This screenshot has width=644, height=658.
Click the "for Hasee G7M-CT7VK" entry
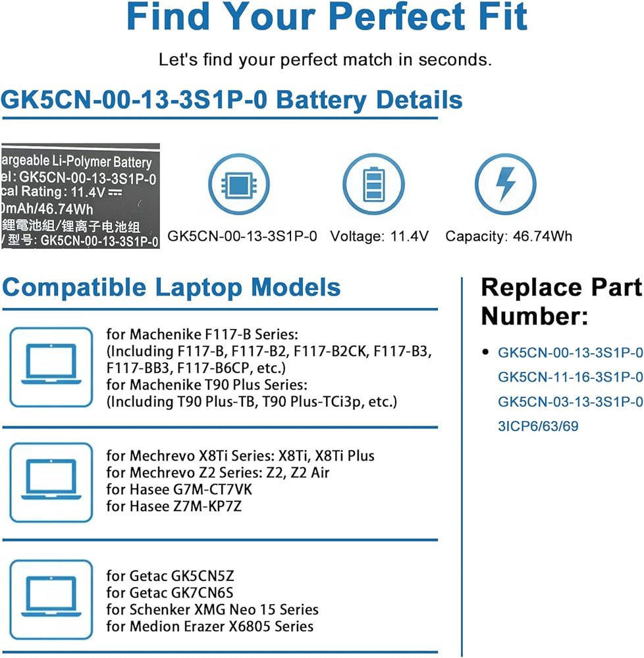(179, 489)
